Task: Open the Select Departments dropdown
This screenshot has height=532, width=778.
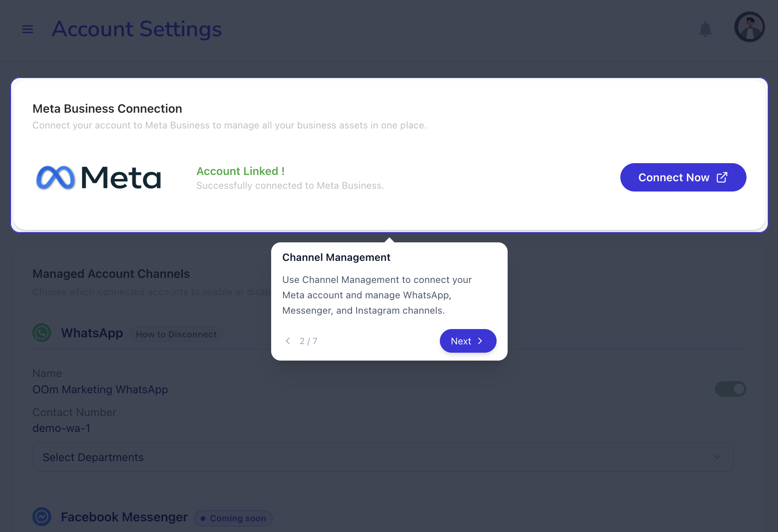Action: coord(382,457)
